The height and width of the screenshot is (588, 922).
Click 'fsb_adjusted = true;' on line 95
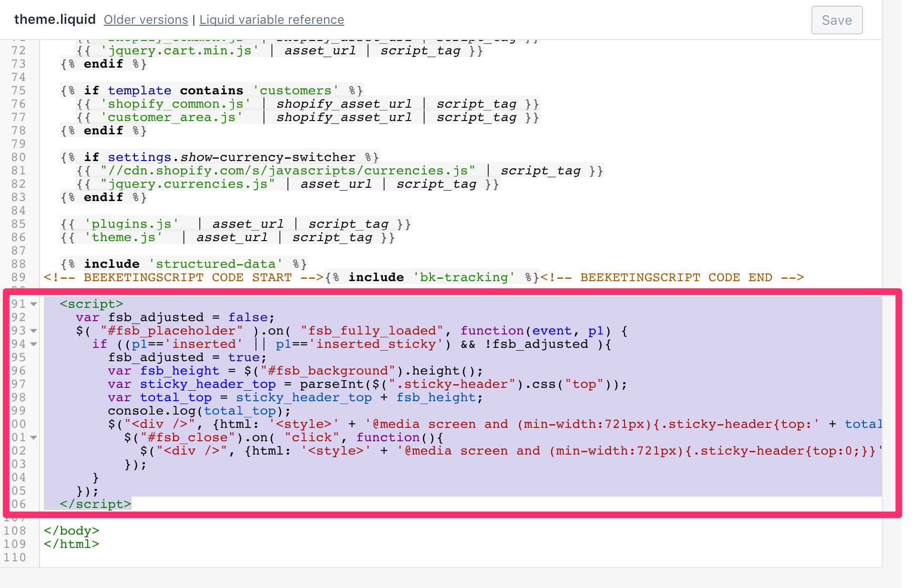187,357
